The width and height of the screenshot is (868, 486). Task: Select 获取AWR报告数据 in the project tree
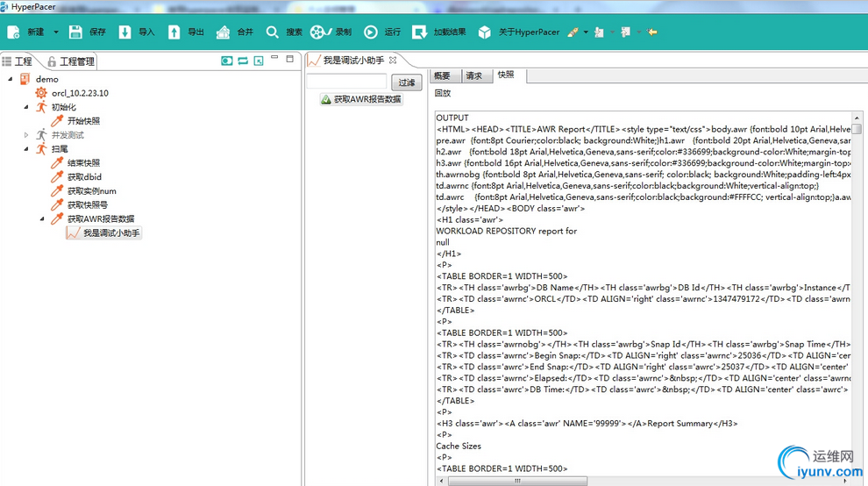click(x=101, y=219)
